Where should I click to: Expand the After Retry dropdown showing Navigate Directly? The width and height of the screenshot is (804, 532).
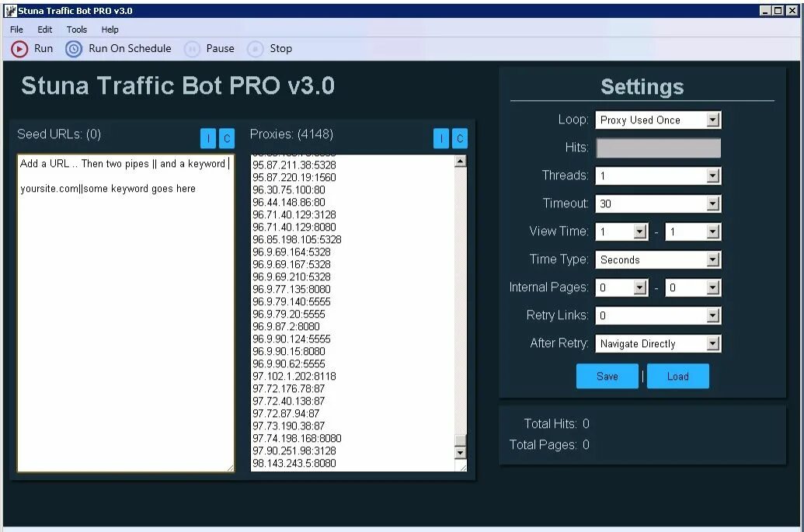[x=713, y=343]
